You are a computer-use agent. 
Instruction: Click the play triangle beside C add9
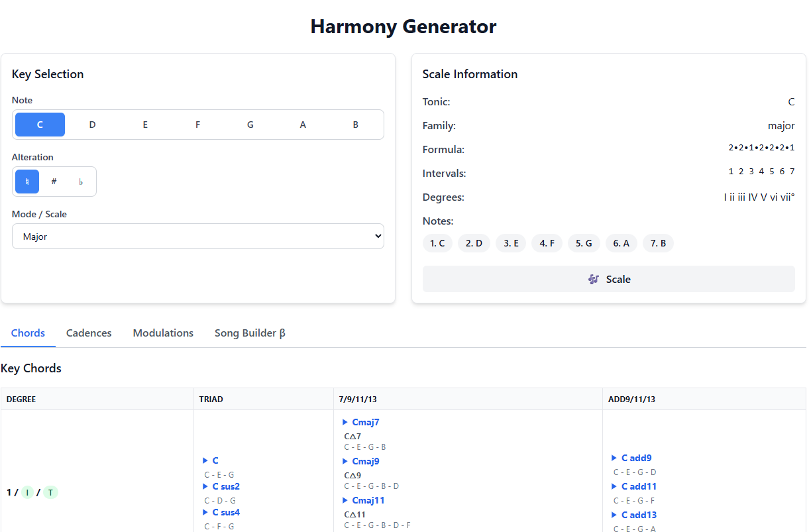[x=614, y=458]
